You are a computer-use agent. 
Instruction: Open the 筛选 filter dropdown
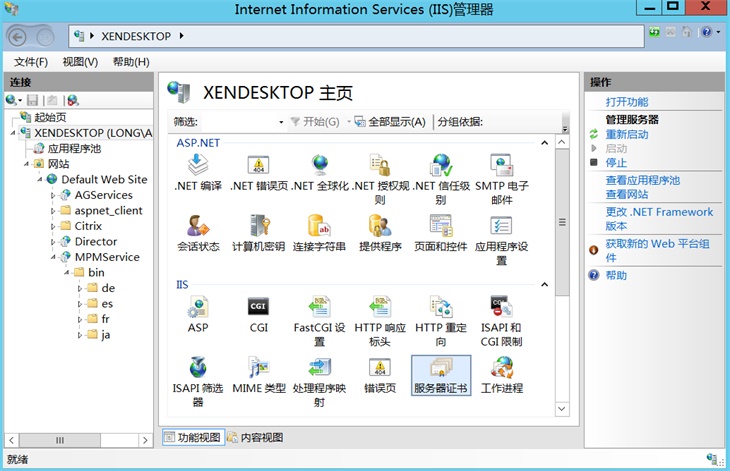pyautogui.click(x=281, y=122)
